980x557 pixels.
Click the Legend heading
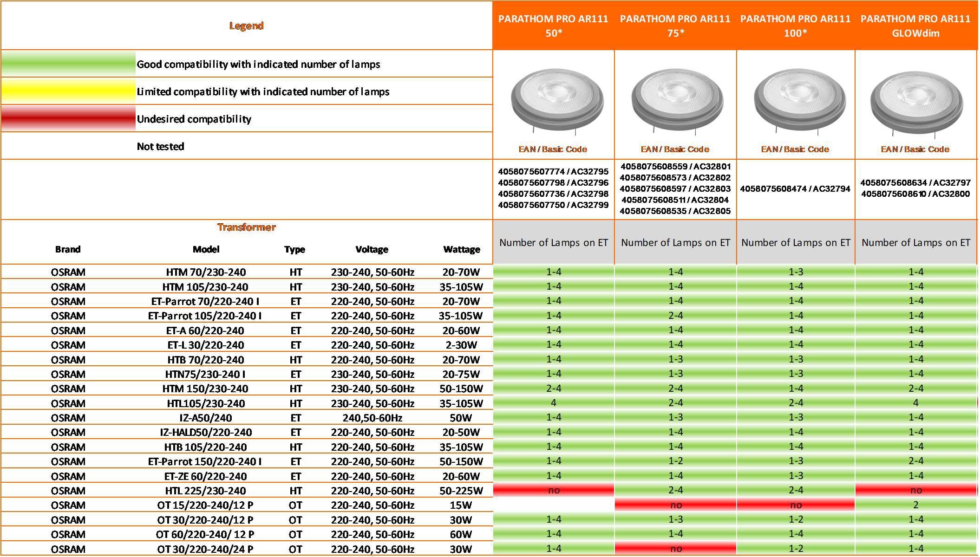tap(246, 26)
